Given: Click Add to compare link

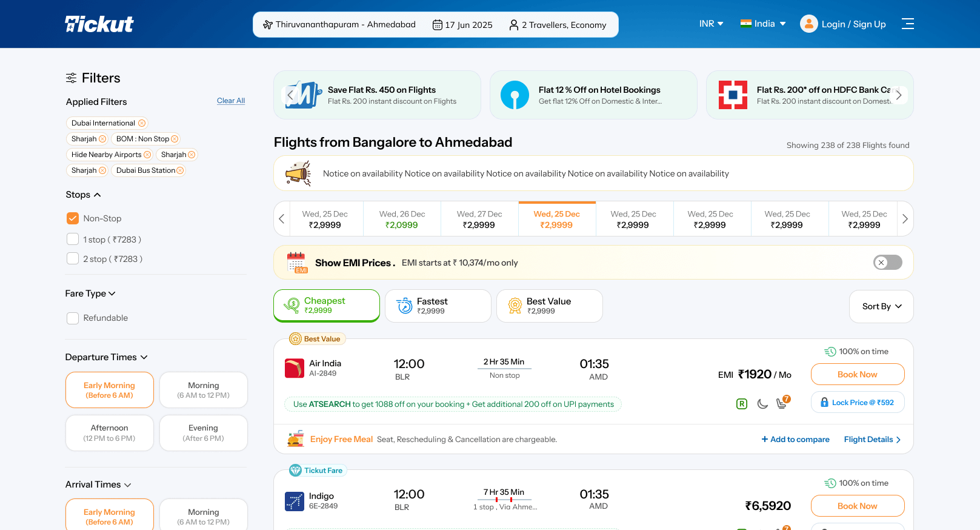Looking at the screenshot, I should click(x=796, y=440).
